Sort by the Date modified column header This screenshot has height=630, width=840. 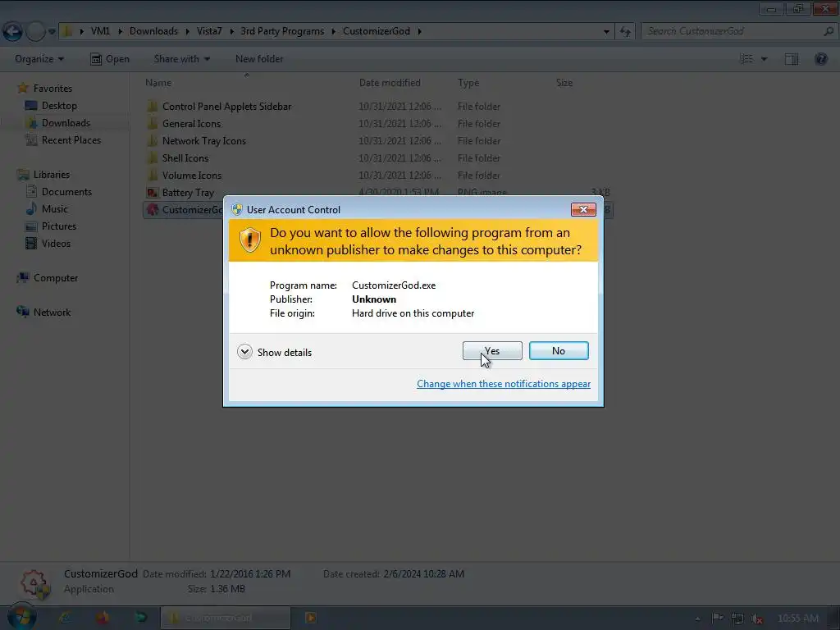click(x=390, y=83)
